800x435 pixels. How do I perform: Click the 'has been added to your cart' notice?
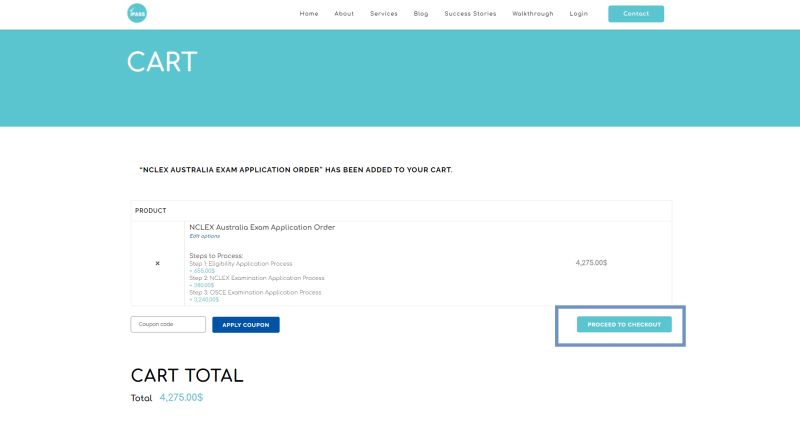[296, 170]
